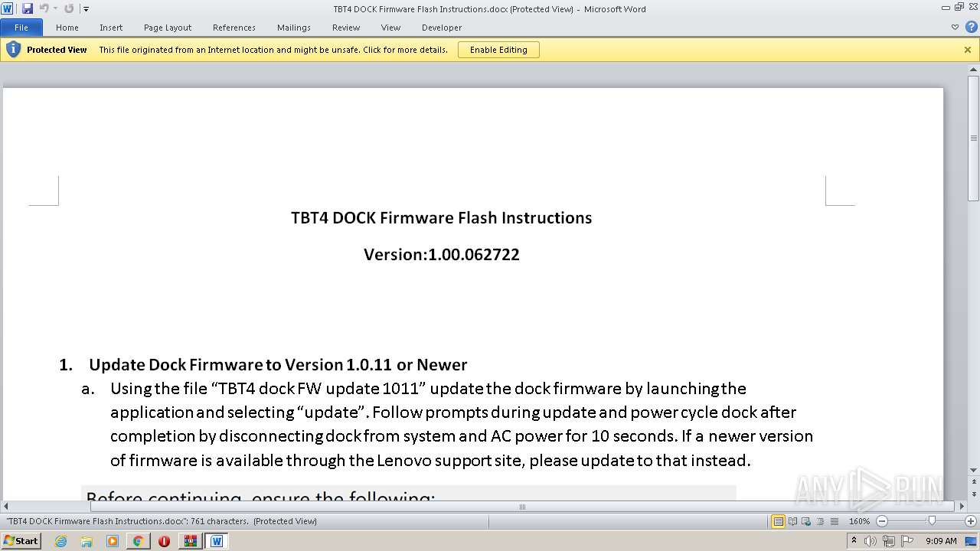Open Windows Explorer folder icon in taskbar
The image size is (980, 551).
(x=87, y=541)
